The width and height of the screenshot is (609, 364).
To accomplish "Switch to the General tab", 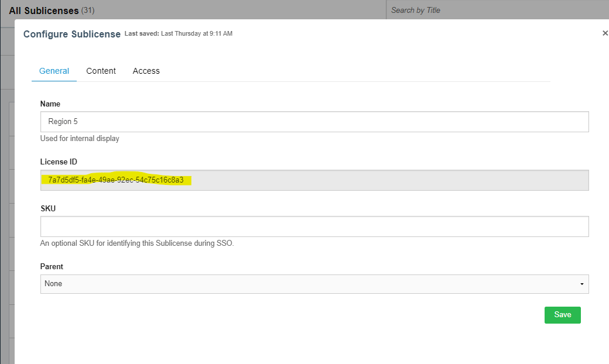I will [54, 71].
